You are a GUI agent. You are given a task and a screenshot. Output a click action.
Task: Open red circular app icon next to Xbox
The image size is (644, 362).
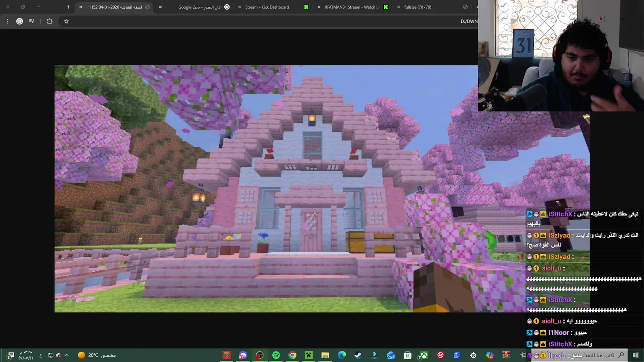[440, 355]
